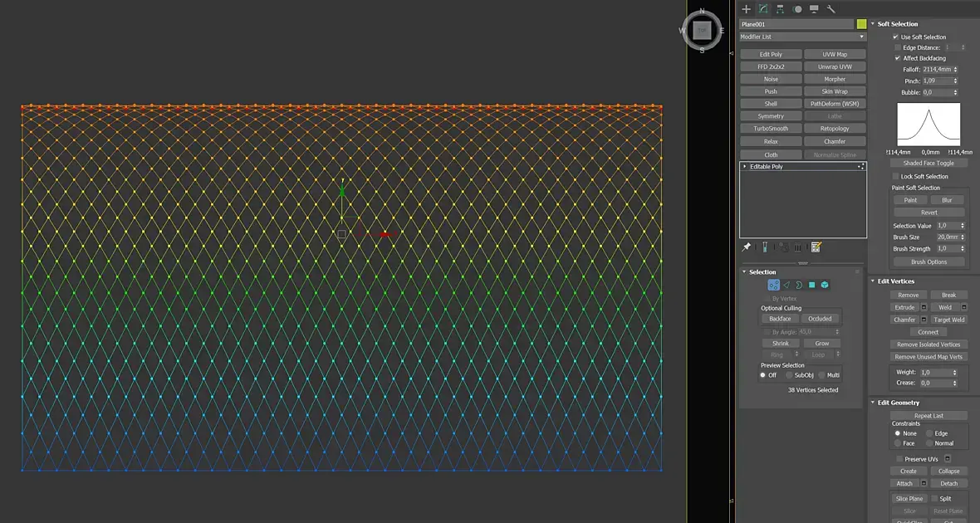Screen dimensions: 980x523
Task: Toggle Affect Backfacing checkbox
Action: pos(898,58)
